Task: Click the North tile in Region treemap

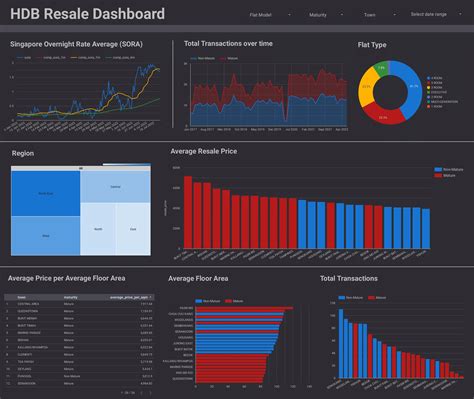Action: tap(98, 229)
